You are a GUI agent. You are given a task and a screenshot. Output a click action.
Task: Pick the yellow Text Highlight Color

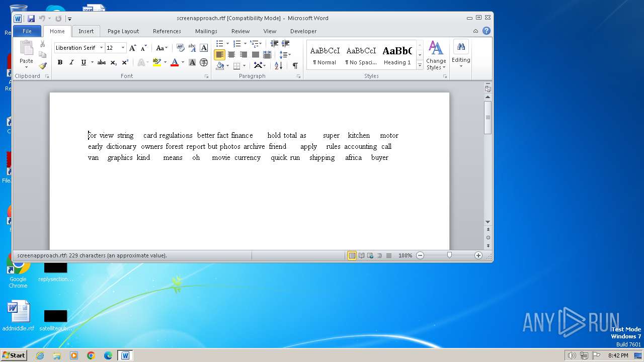click(x=156, y=62)
